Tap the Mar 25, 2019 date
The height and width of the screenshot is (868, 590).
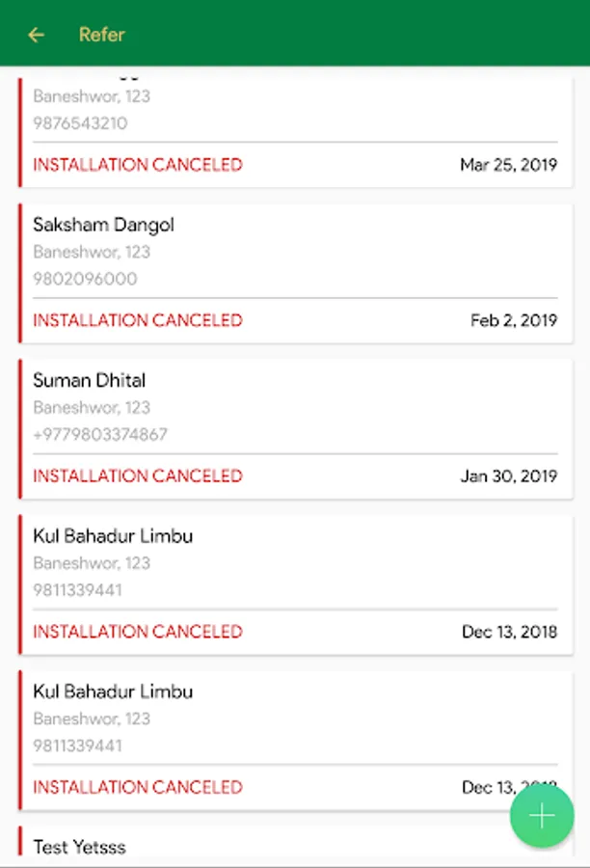509,165
